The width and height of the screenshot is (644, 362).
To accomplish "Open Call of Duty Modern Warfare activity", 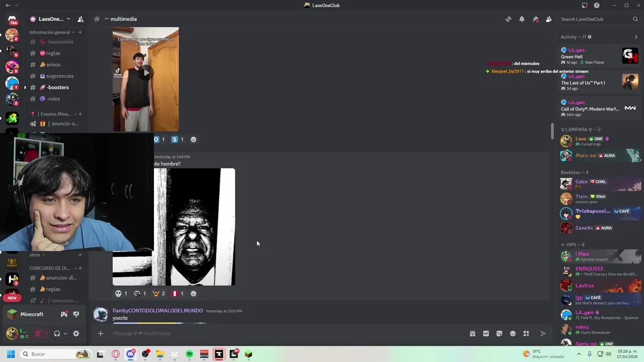I will coord(599,108).
